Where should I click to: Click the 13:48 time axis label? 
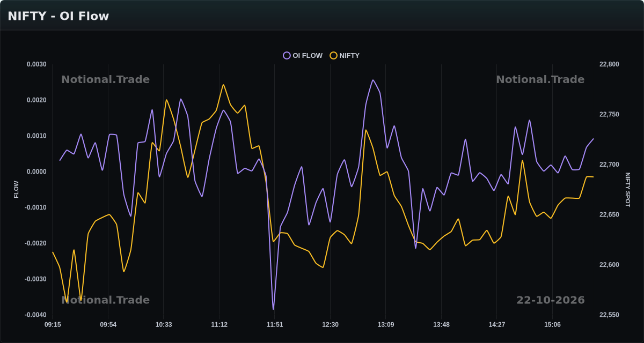[441, 325]
